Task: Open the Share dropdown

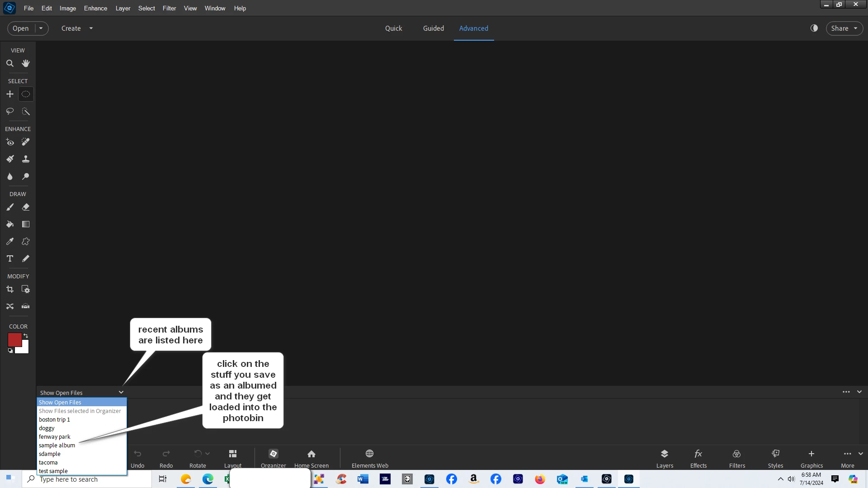Action: 844,28
